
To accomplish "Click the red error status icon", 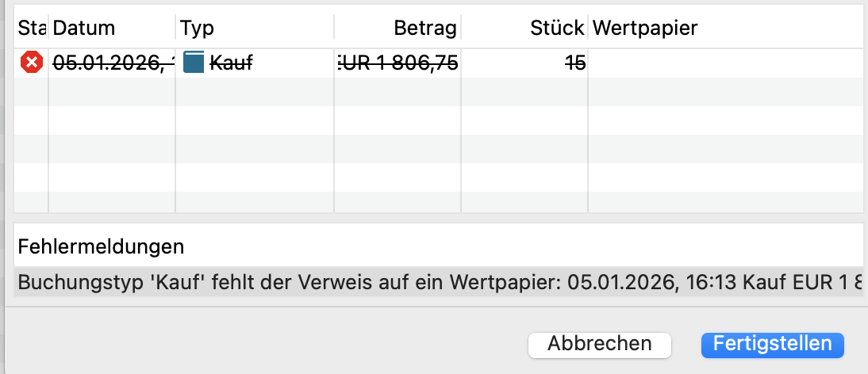I will (x=32, y=63).
